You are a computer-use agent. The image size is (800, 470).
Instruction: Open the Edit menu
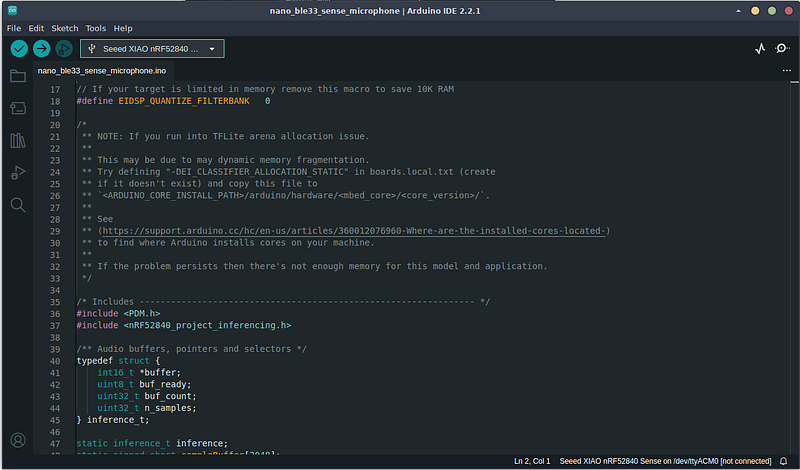point(36,28)
